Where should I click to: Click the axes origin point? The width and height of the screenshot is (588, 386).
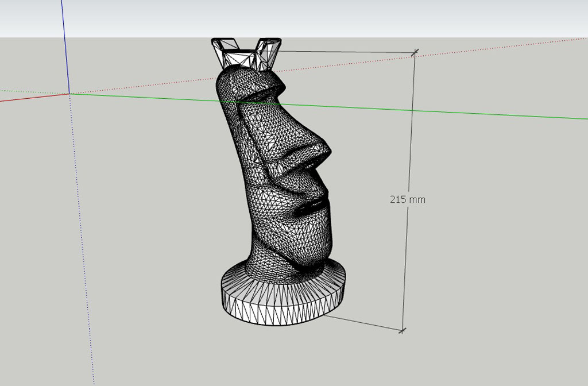click(x=69, y=94)
